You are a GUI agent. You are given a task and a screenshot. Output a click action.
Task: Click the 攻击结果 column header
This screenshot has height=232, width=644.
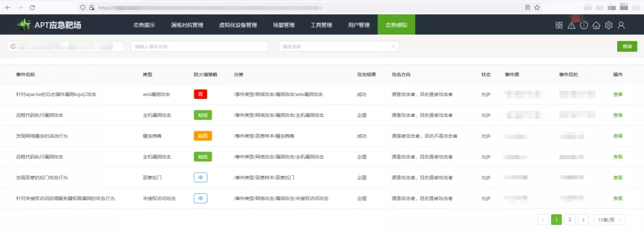click(366, 75)
